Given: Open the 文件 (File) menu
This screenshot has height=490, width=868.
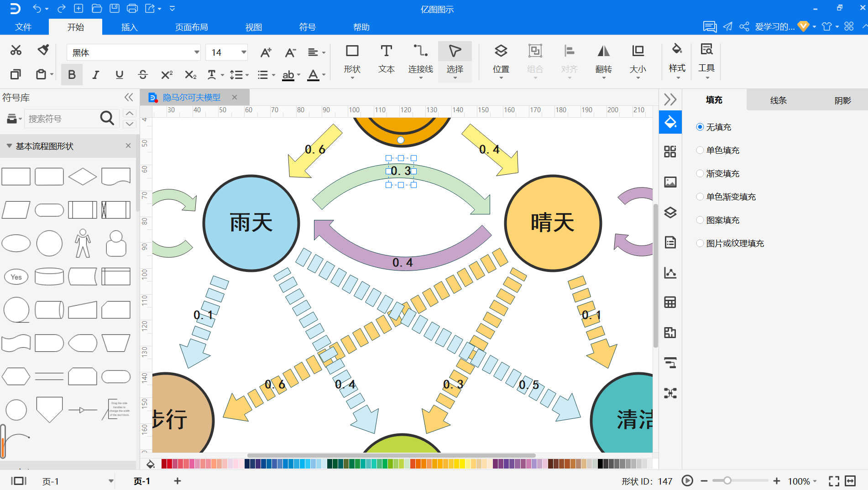Looking at the screenshot, I should coord(23,27).
